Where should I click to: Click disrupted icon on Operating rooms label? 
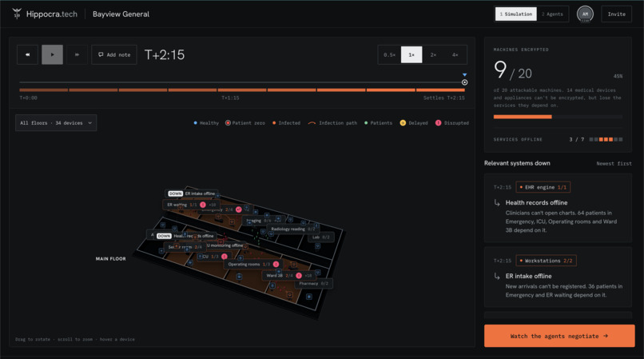[x=276, y=264]
